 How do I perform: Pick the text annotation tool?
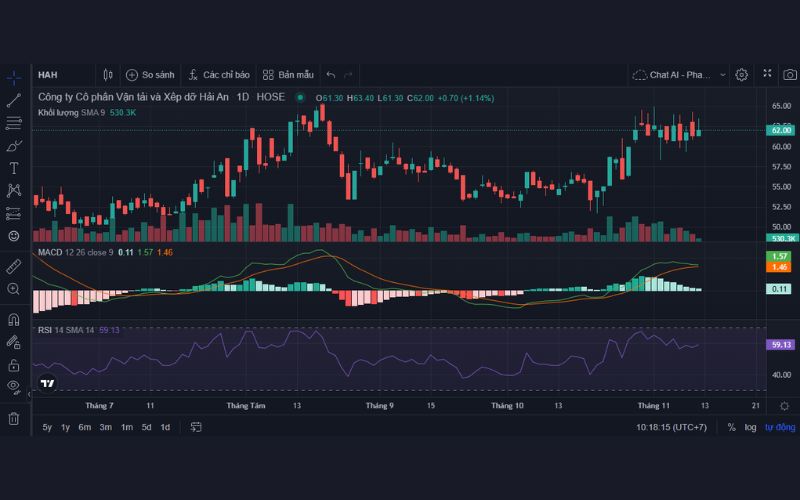tap(14, 168)
